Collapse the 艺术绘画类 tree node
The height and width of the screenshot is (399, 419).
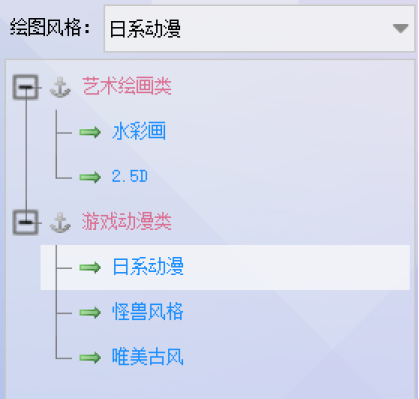point(26,87)
